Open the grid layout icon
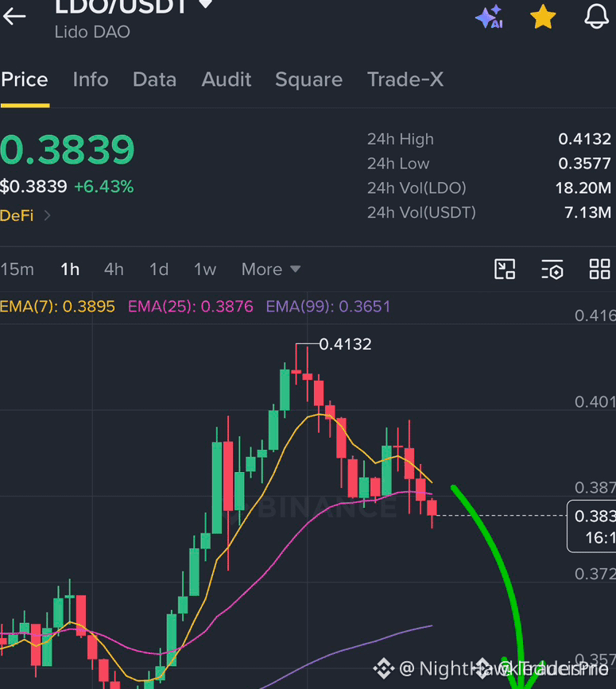Viewport: 616px width, 689px height. point(600,269)
